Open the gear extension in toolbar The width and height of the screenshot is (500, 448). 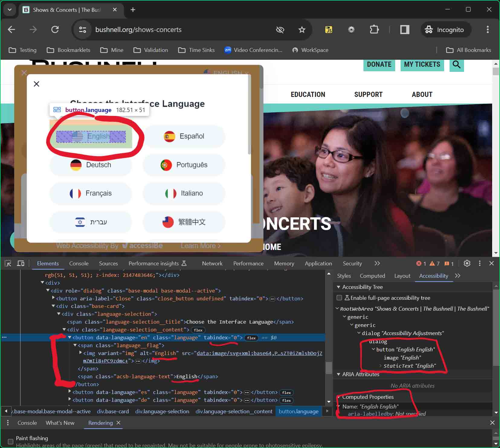351,30
